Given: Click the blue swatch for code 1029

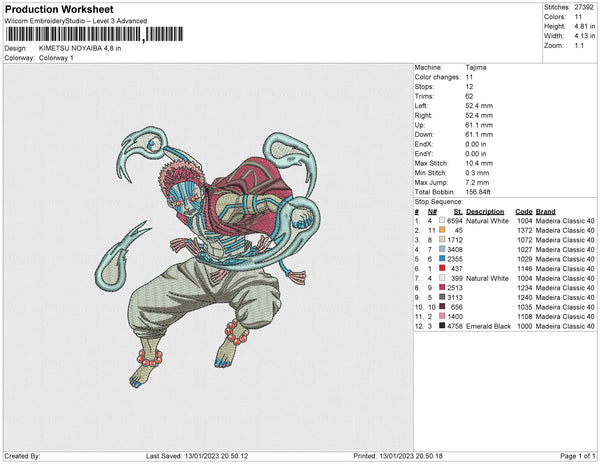Looking at the screenshot, I should (442, 259).
